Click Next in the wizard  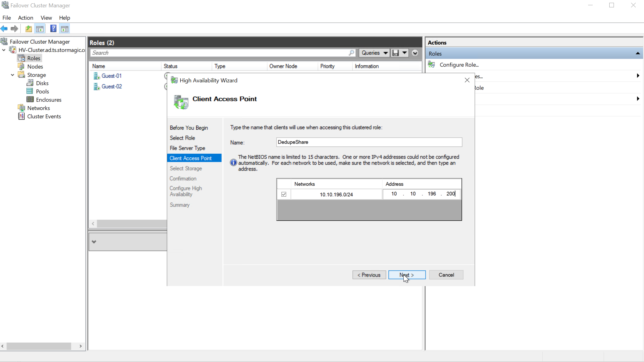pos(407,275)
